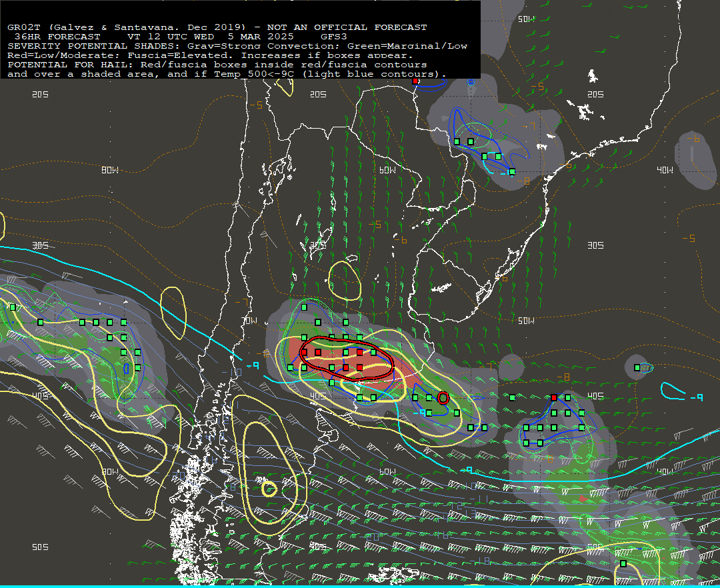This screenshot has width=720, height=588.
Task: Click the 'GFS3' model label
Action: pos(334,37)
